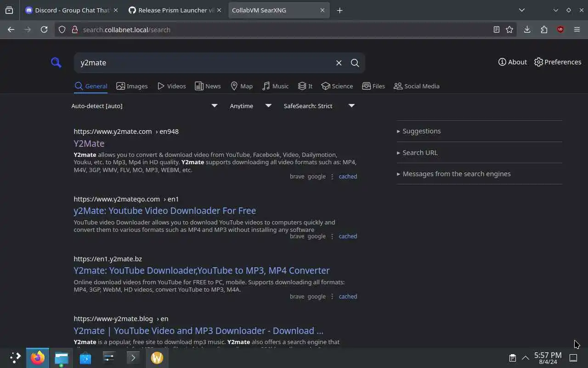Switch to Images category
The width and height of the screenshot is (588, 368).
pos(132,86)
